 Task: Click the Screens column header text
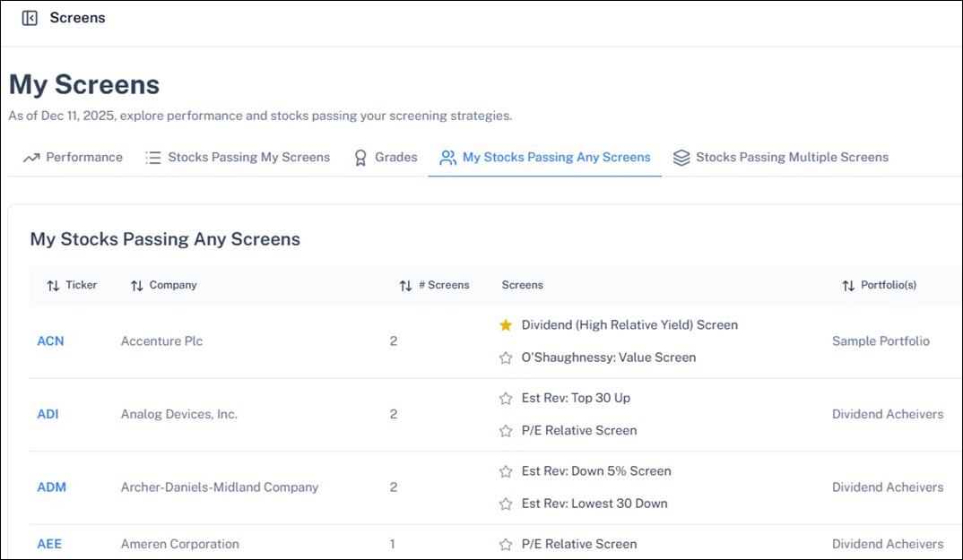click(523, 285)
